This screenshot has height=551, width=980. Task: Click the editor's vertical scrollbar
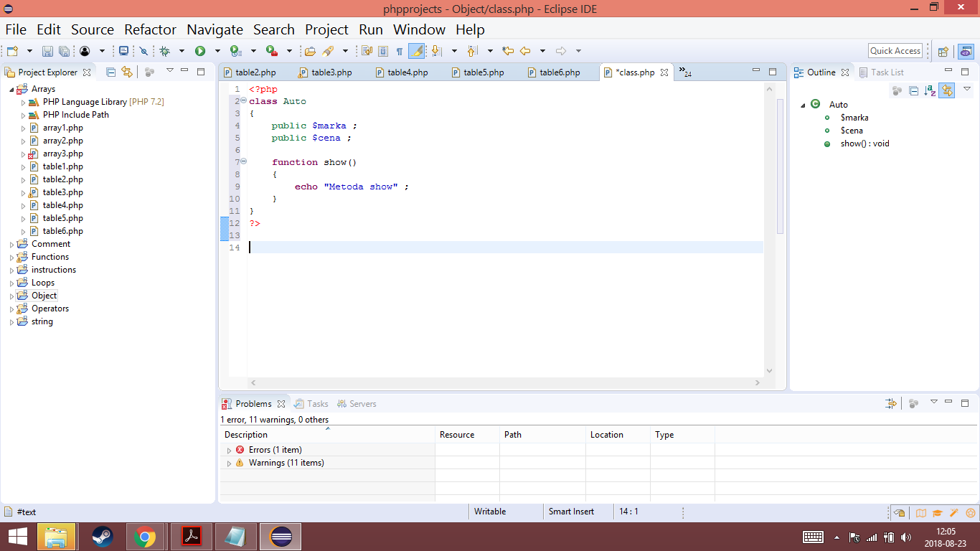coord(769,215)
